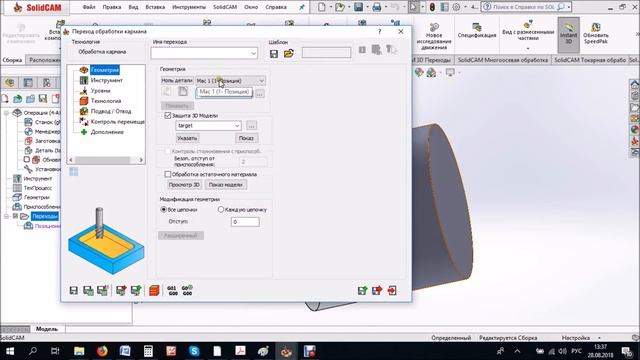Click GCode G00 icon with green badge
640x360 pixels.
pyautogui.click(x=187, y=290)
